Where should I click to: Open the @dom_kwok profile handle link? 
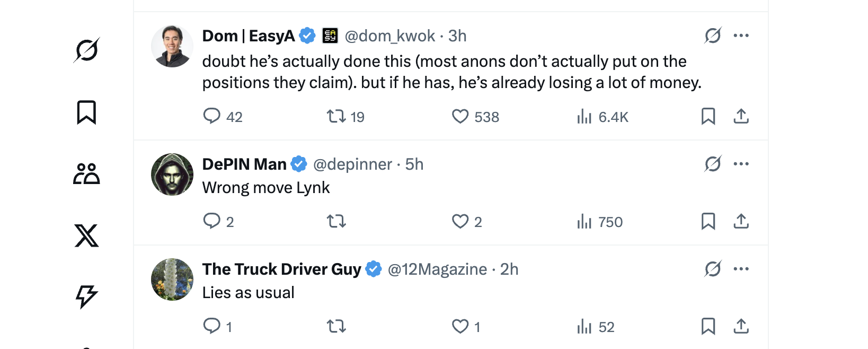(x=390, y=36)
